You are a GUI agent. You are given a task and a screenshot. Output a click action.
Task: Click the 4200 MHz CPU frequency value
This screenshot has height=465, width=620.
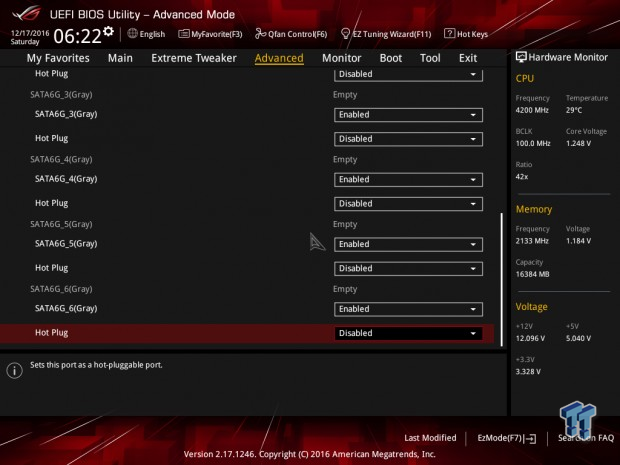tap(532, 110)
